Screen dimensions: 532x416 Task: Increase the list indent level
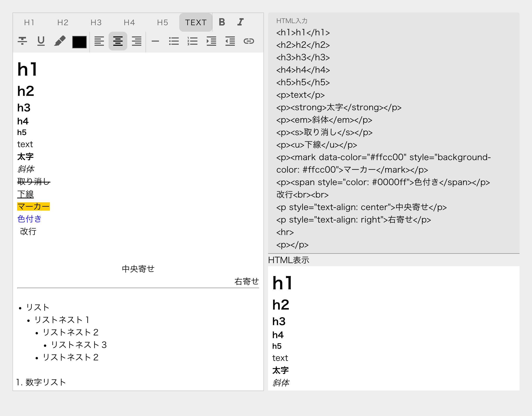[x=211, y=41]
